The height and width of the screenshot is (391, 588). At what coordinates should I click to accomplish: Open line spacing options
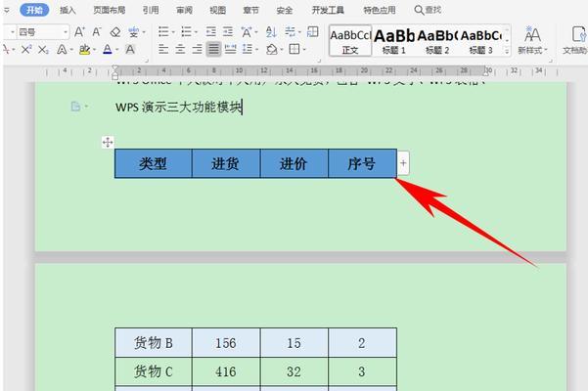pos(248,49)
